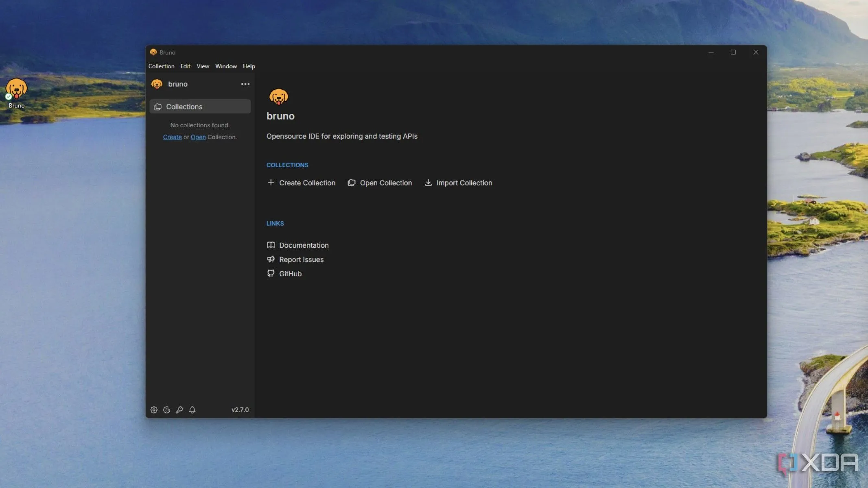Screen dimensions: 868x488
Task: Minimize the Bruno window
Action: coord(711,52)
